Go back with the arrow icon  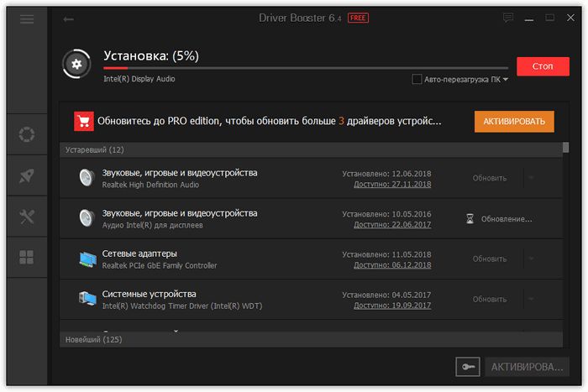point(68,19)
